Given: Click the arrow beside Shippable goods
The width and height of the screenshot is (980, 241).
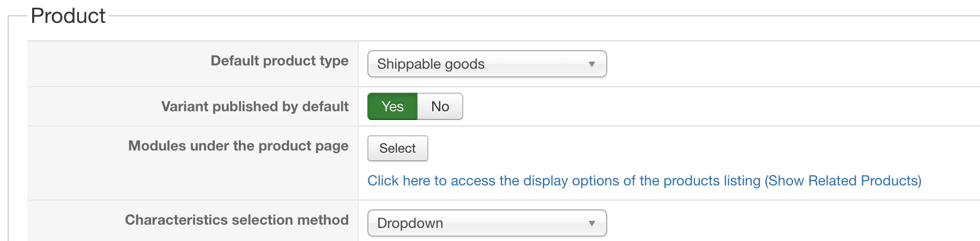Looking at the screenshot, I should [x=591, y=64].
